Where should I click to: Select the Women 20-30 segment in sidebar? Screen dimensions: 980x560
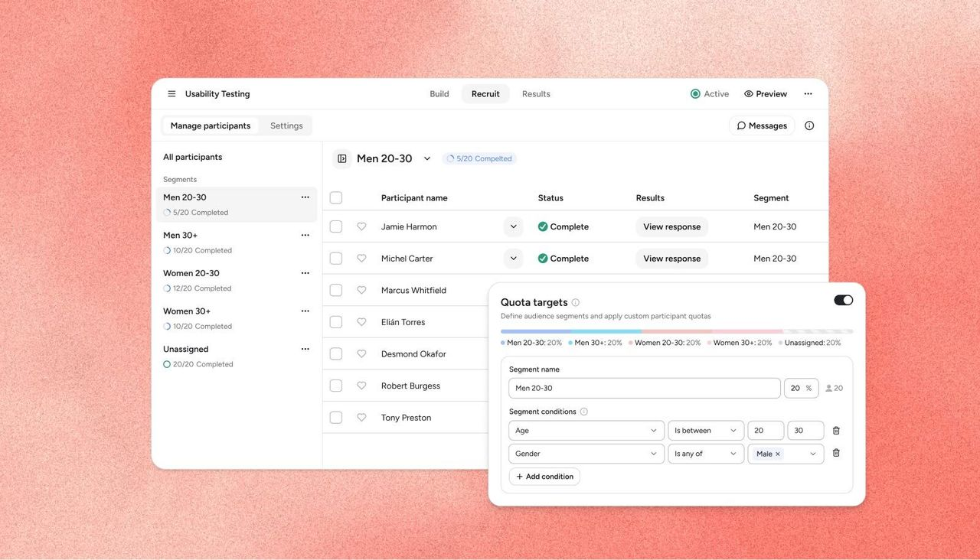tap(237, 280)
